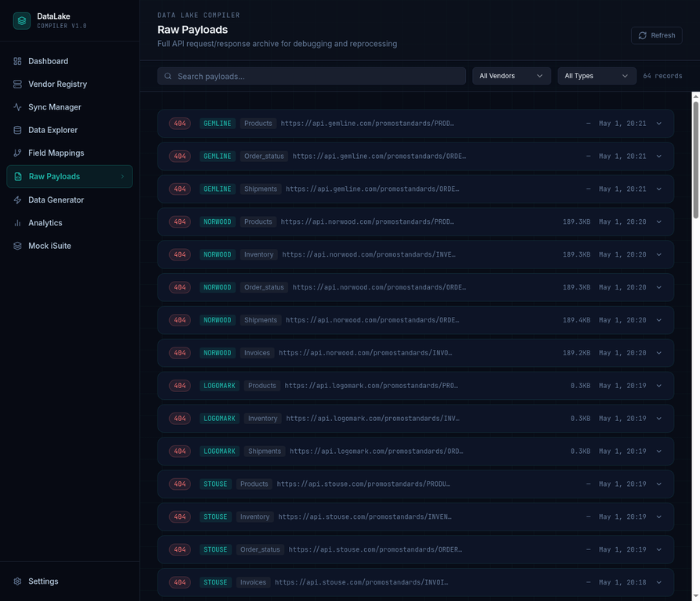This screenshot has width=700, height=601.
Task: Expand the NORWOOD Order_status payload row
Action: point(416,287)
